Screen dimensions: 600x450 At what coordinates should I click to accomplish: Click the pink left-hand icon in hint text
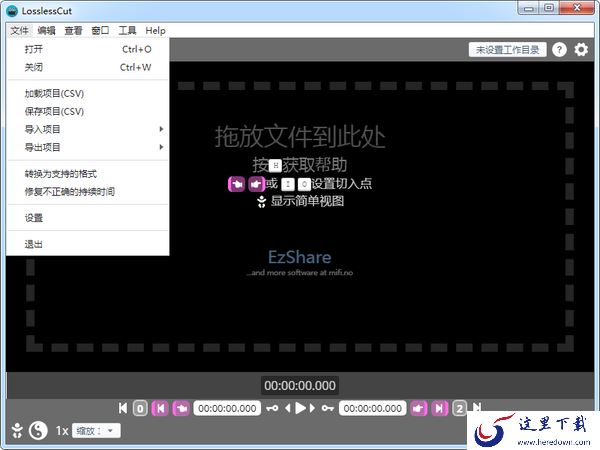click(236, 184)
